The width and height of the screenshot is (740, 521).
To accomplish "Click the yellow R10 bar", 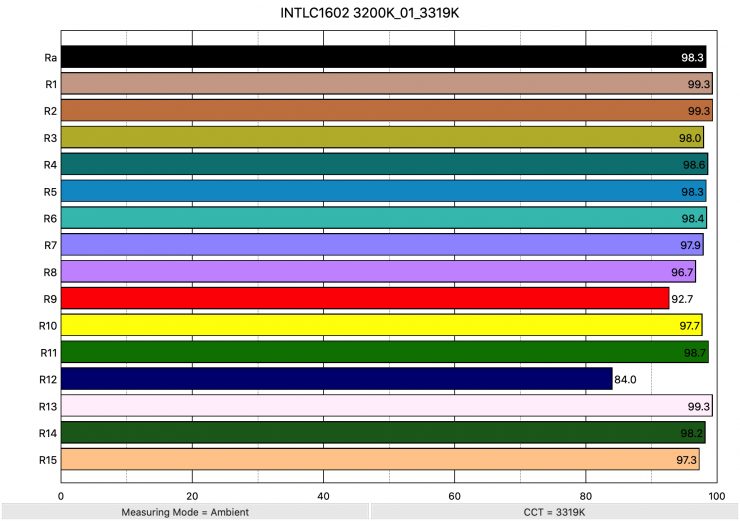I will [381, 325].
